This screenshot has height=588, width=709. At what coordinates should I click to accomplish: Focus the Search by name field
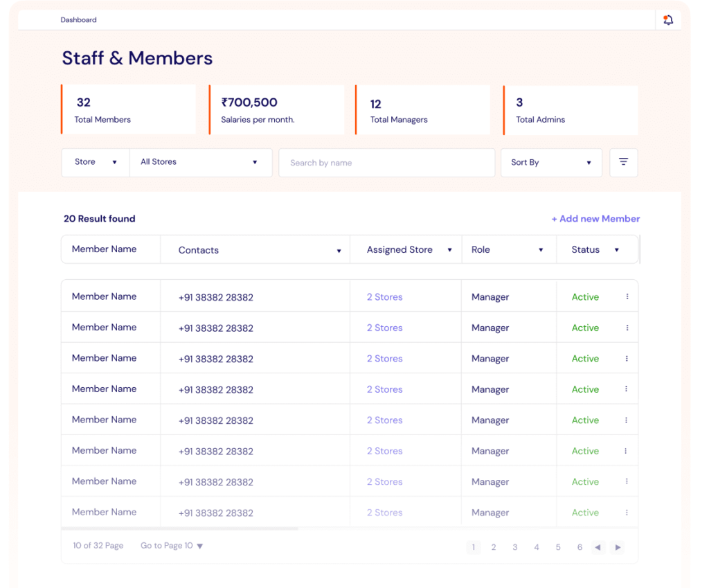point(386,163)
